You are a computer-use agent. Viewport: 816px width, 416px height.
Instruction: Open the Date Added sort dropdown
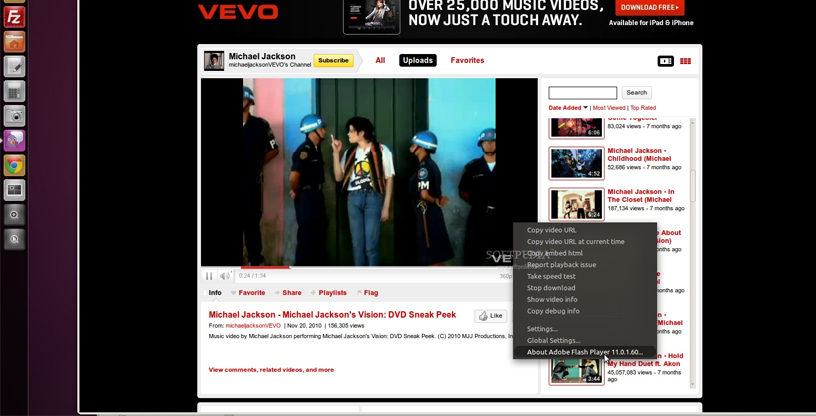[x=568, y=108]
